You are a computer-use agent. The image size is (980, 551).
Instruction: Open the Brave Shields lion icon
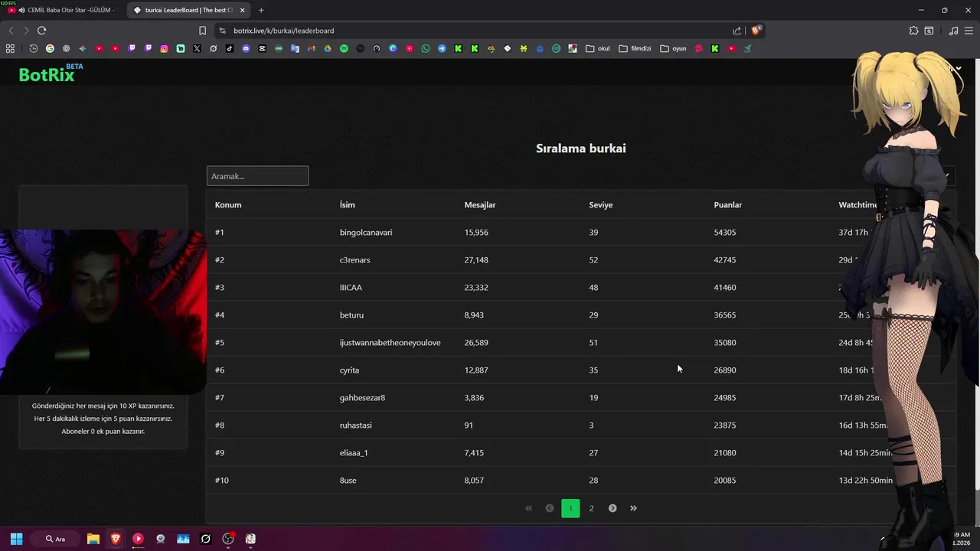pos(756,31)
